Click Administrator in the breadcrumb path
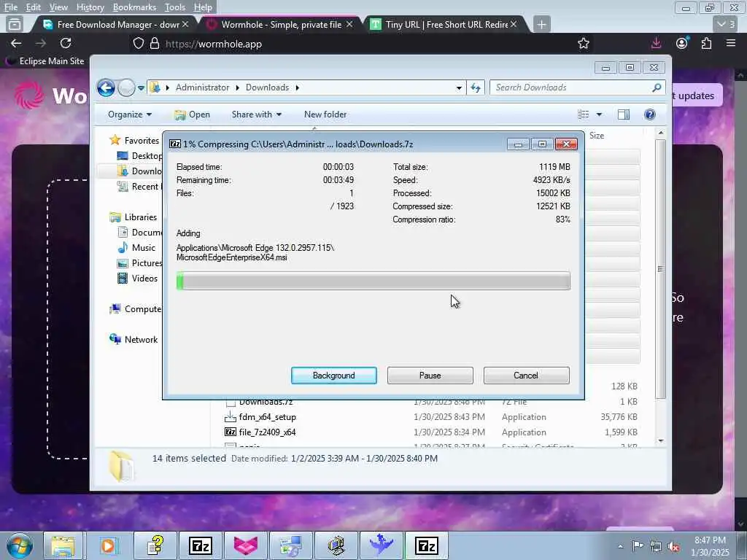The height and width of the screenshot is (560, 747). coord(202,87)
